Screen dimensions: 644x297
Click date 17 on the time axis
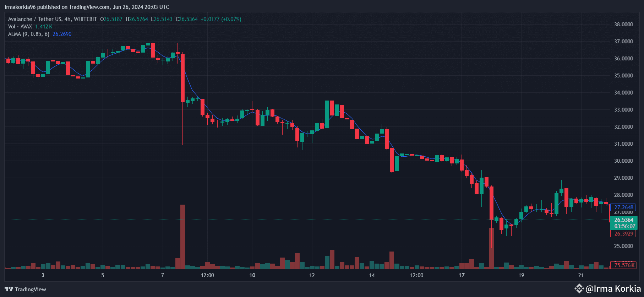(462, 275)
